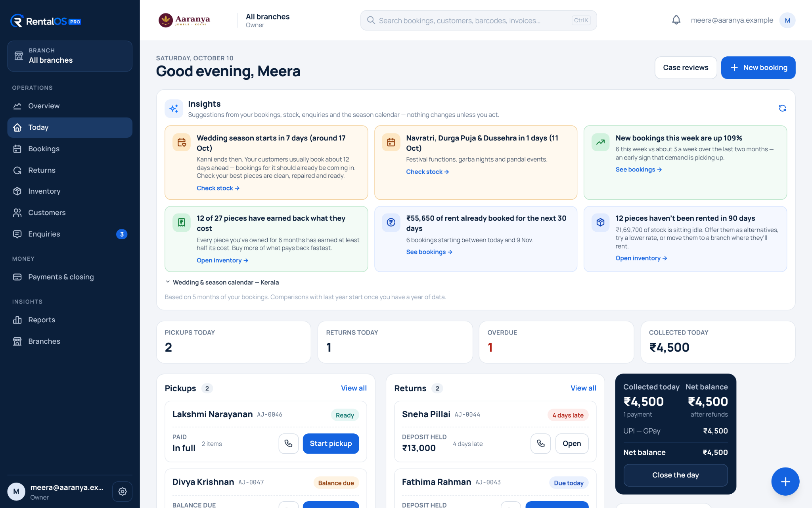
Task: Click the meera@aaranya.example email in header
Action: (732, 20)
